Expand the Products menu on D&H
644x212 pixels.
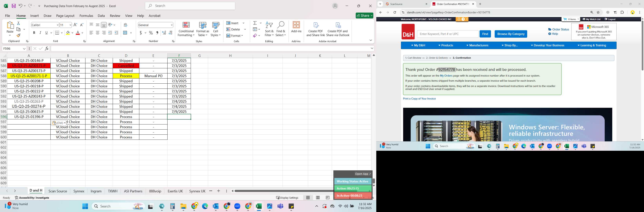tap(446, 45)
